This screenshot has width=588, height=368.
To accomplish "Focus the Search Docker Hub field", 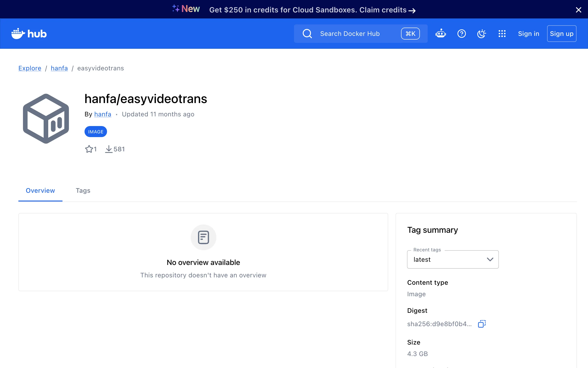I will [361, 34].
